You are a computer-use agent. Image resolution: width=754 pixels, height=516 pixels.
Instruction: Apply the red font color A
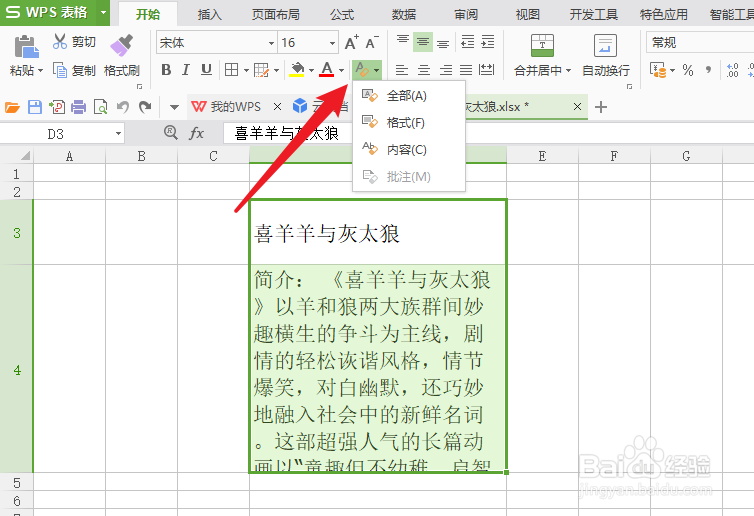[x=327, y=70]
